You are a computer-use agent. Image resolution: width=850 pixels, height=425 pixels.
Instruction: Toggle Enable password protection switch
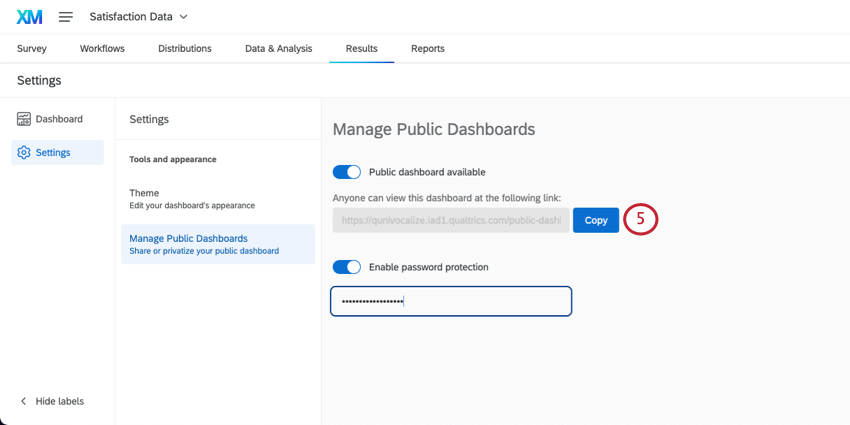pyautogui.click(x=347, y=267)
